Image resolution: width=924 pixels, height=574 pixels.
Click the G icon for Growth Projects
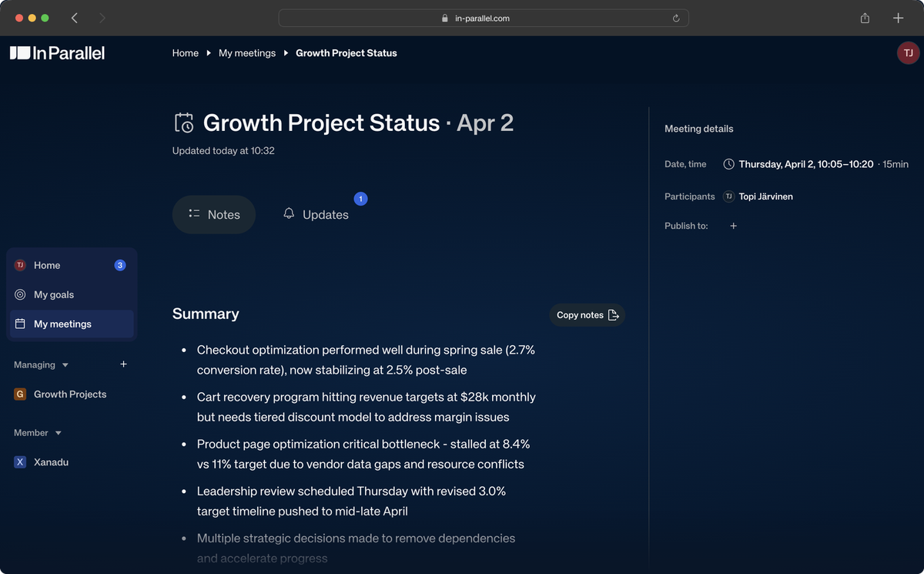point(20,394)
